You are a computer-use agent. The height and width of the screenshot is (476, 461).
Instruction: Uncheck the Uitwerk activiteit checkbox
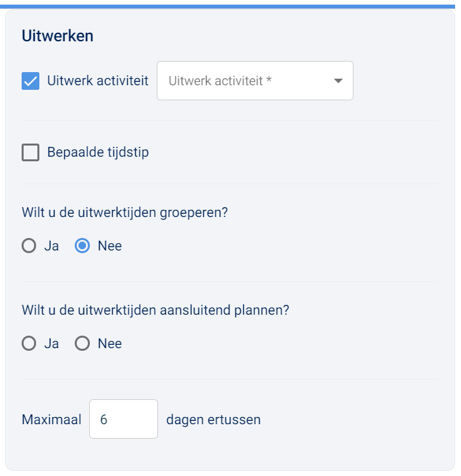click(x=30, y=81)
